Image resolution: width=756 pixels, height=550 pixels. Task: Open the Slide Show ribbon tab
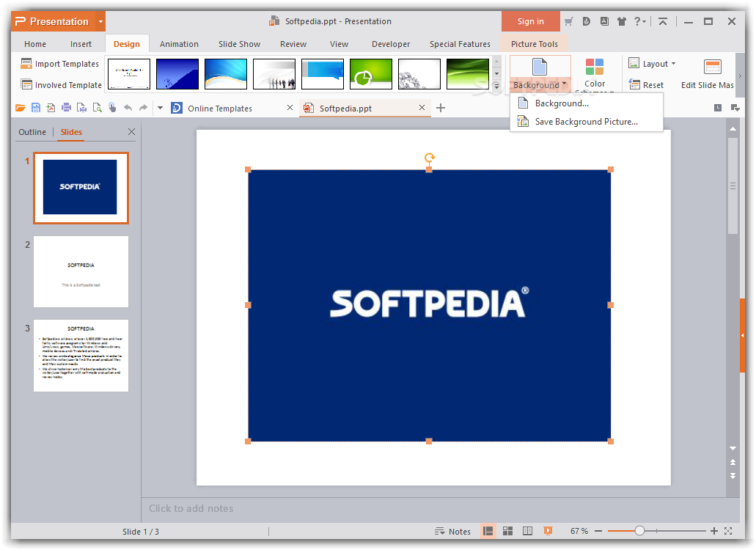point(239,44)
